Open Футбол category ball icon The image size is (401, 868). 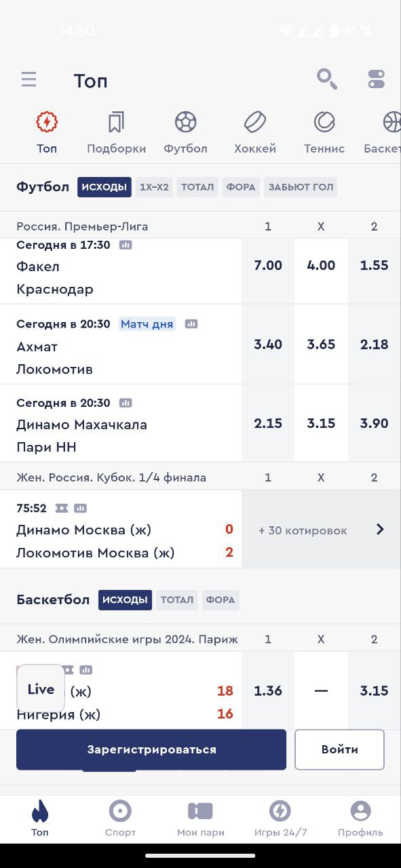coord(185,122)
